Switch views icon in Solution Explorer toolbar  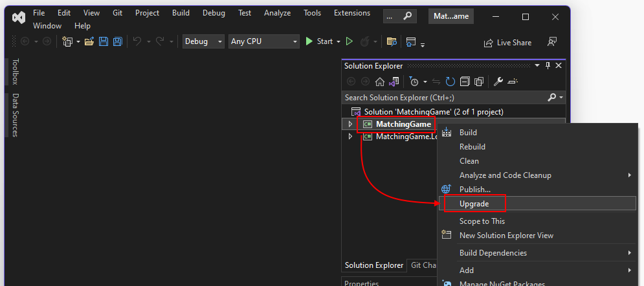click(394, 82)
